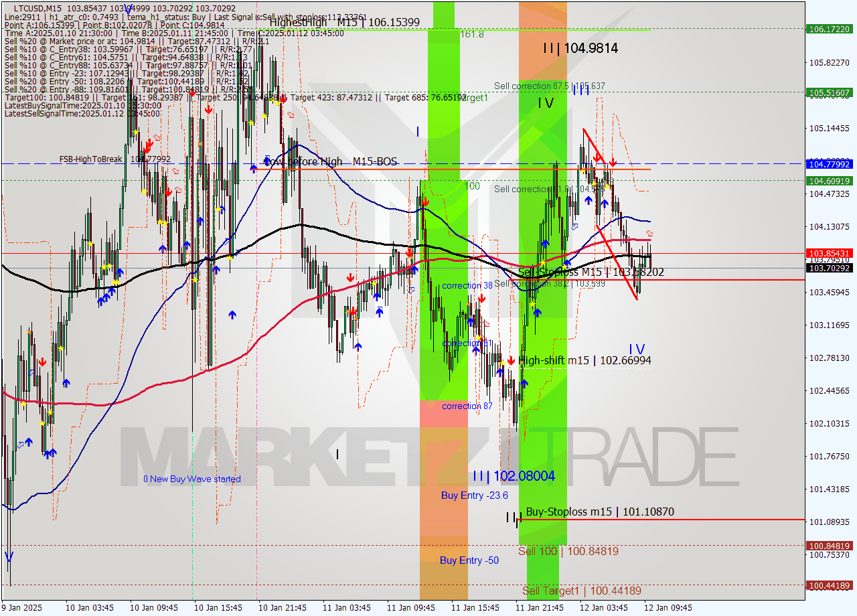Select the 102.44565 price axis value
This screenshot has width=857, height=616.
tap(830, 390)
